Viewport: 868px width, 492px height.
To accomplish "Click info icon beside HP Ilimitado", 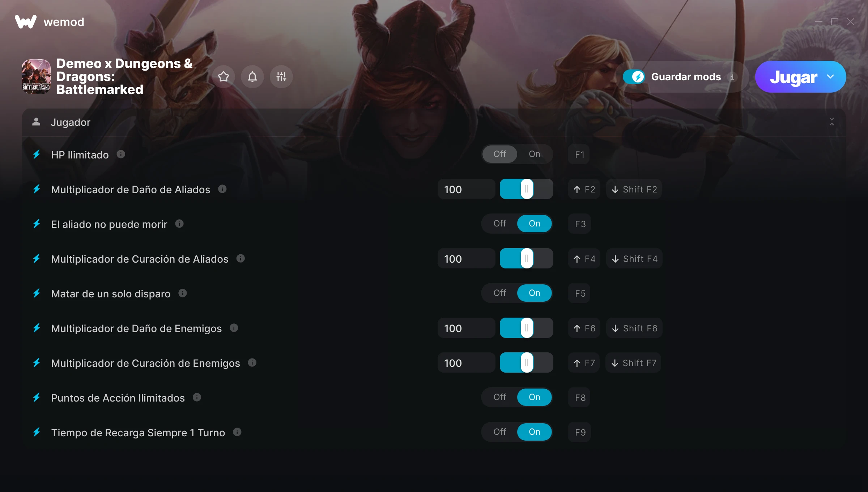I will coord(121,154).
